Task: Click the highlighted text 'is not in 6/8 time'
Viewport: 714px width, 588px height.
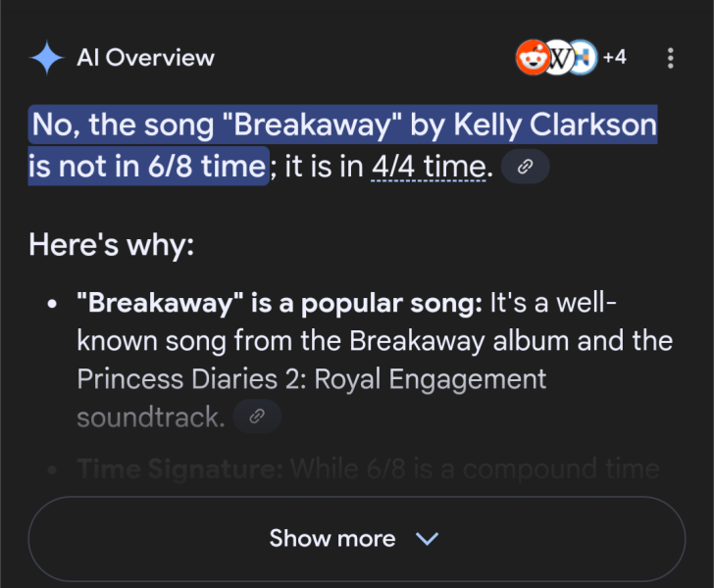Action: click(x=147, y=167)
